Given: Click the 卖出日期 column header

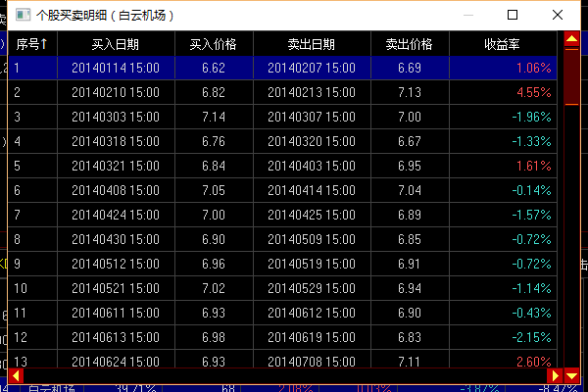Looking at the screenshot, I should pyautogui.click(x=311, y=44).
